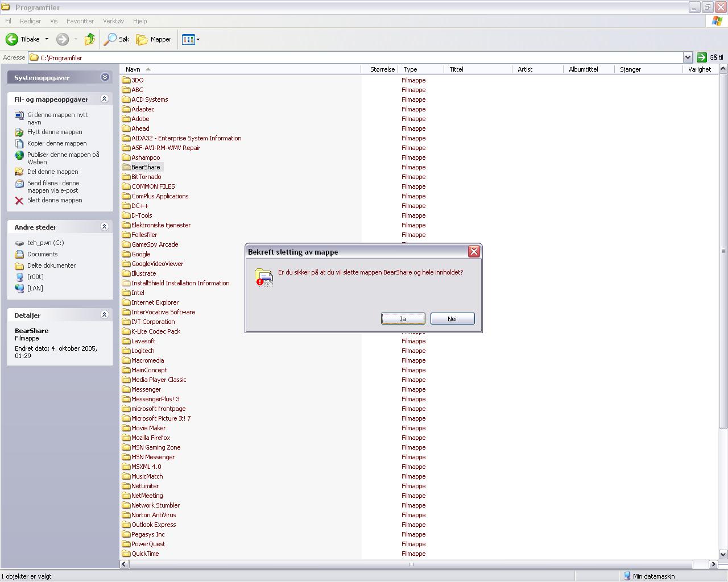Screen dimensions: 728x582
Task: Collapse the Fil- og mappeoppgaver panel
Action: [105, 99]
